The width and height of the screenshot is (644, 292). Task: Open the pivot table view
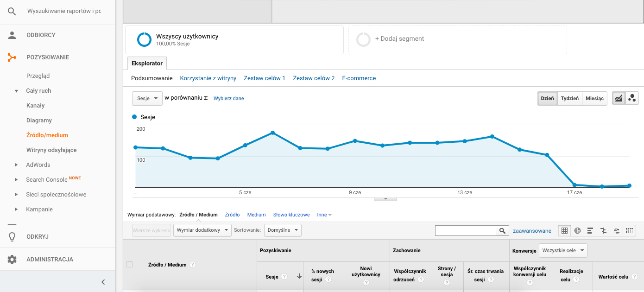pyautogui.click(x=629, y=230)
